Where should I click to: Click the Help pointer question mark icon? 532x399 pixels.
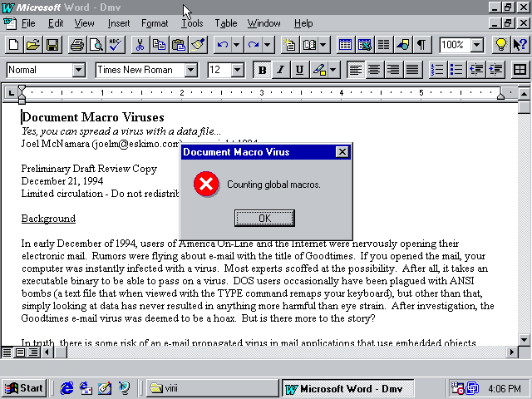pos(520,45)
